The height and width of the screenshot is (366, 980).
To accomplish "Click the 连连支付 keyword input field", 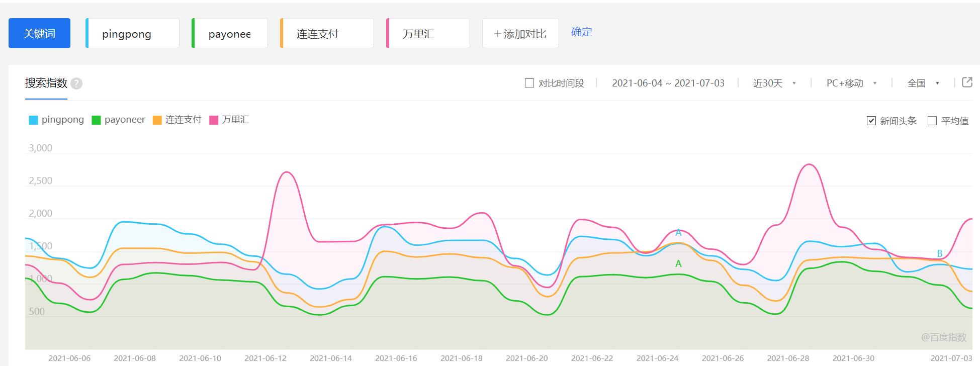I will 327,33.
